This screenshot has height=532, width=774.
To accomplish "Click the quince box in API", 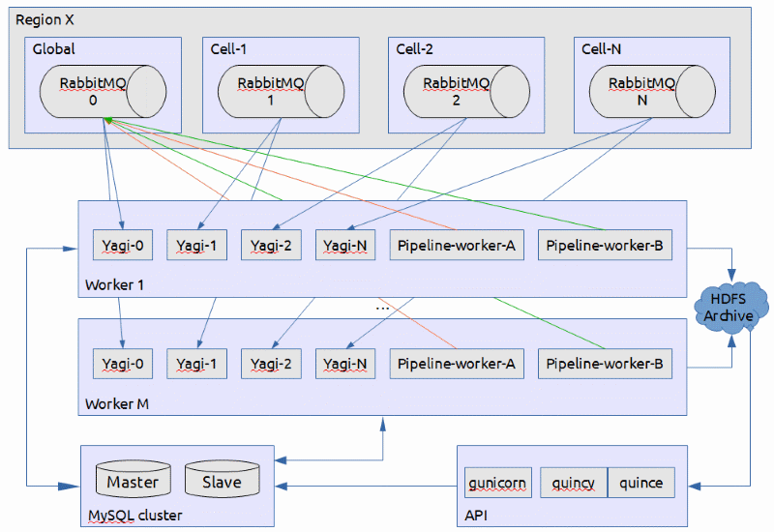I will [x=640, y=482].
